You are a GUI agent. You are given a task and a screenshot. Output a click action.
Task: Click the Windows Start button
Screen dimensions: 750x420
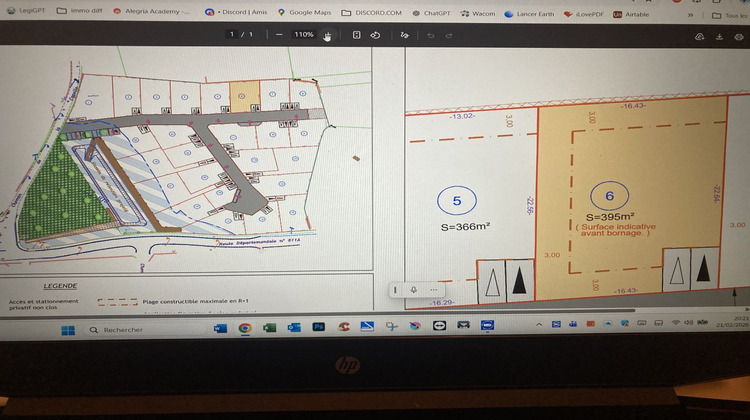coord(65,329)
